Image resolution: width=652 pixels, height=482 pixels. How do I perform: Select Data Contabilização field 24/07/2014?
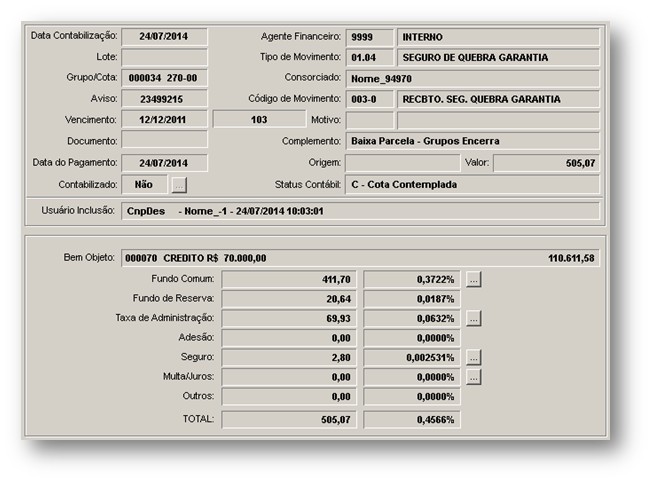tap(164, 37)
